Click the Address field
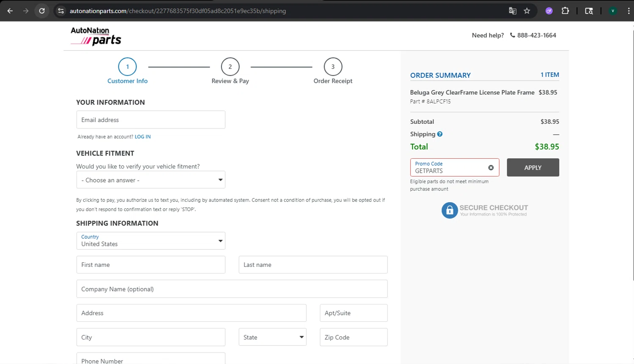 [191, 313]
